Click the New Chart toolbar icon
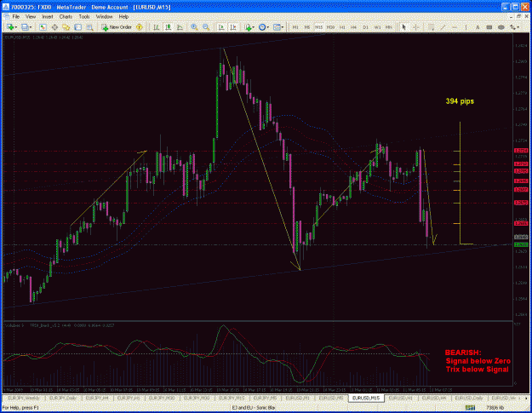This screenshot has width=532, height=413. point(9,27)
